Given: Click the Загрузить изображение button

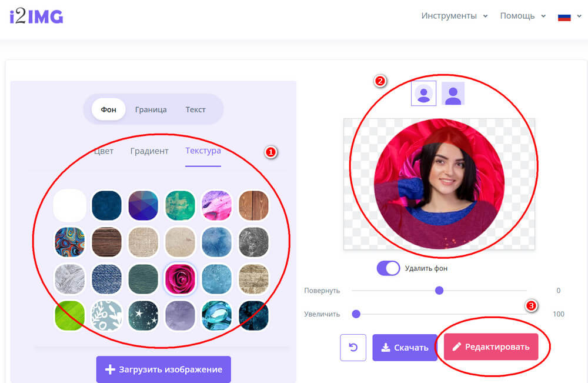Looking at the screenshot, I should [x=163, y=369].
